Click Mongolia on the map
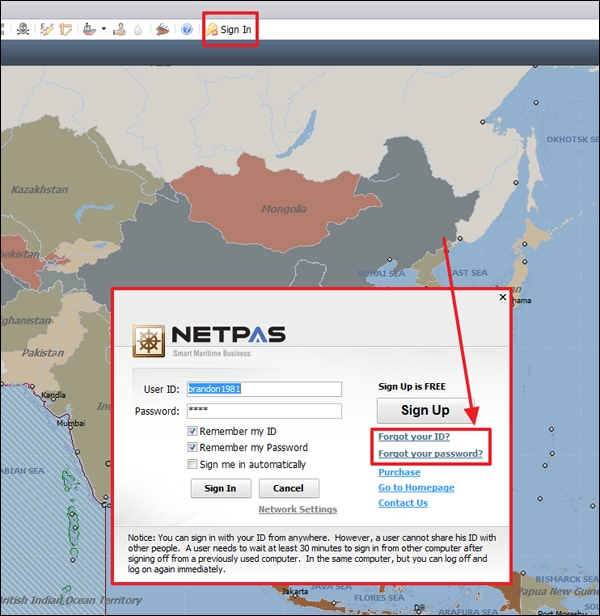Viewport: 600px width, 616px height. click(x=284, y=209)
